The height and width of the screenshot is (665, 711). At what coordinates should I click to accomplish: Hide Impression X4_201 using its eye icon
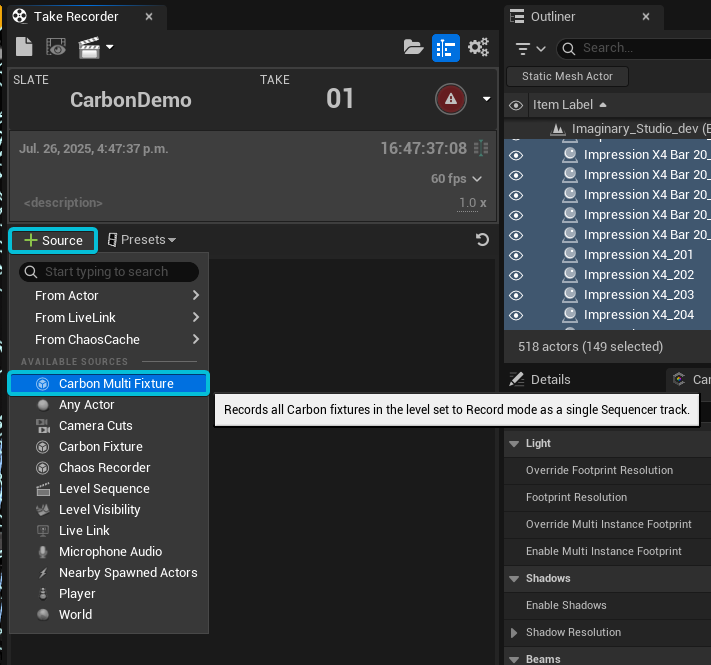[x=516, y=255]
